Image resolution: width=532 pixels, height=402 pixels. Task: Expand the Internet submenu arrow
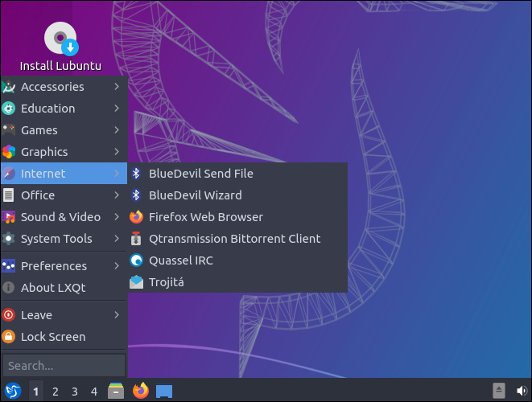pos(117,174)
